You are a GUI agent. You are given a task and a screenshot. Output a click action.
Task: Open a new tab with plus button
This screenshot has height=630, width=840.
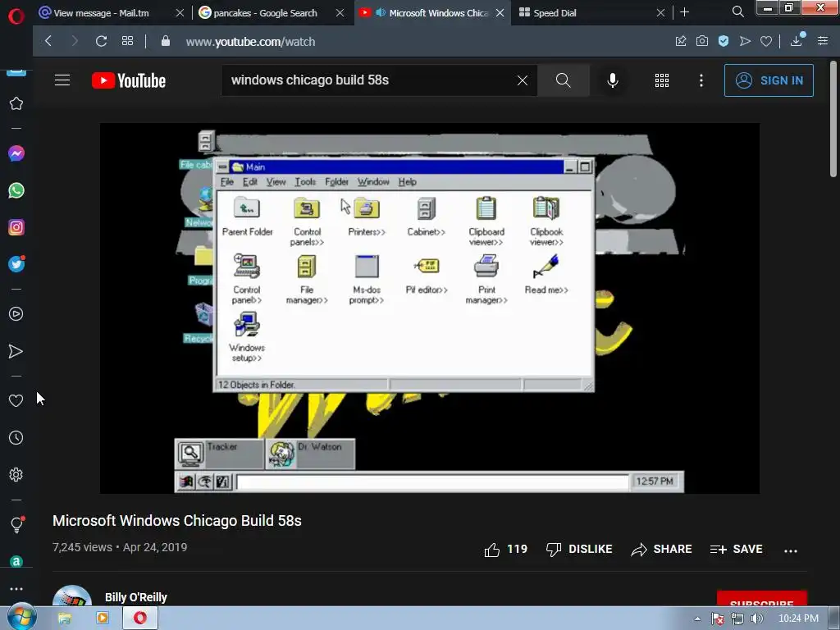pos(685,11)
